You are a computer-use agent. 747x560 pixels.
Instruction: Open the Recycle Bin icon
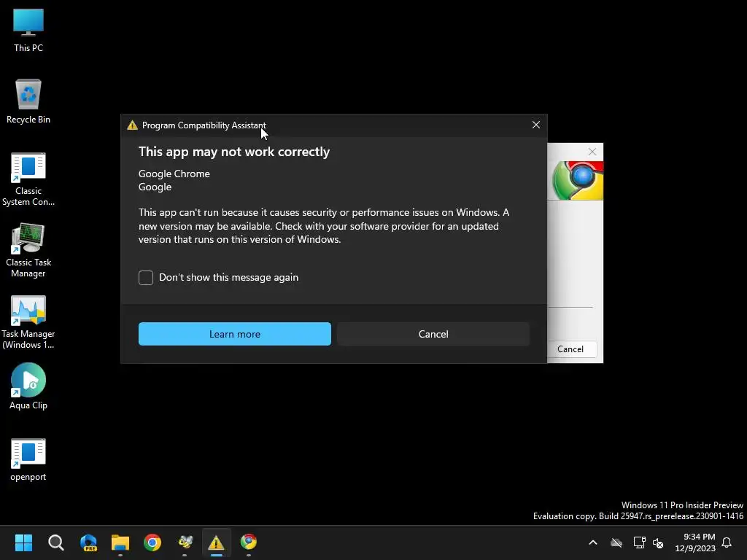[x=28, y=101]
